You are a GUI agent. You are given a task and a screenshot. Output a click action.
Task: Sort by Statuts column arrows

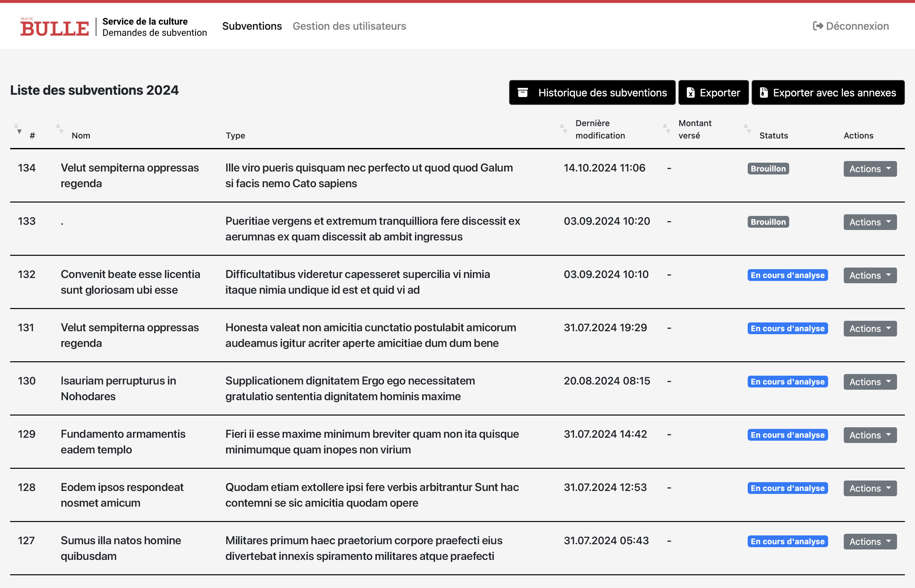pos(747,129)
